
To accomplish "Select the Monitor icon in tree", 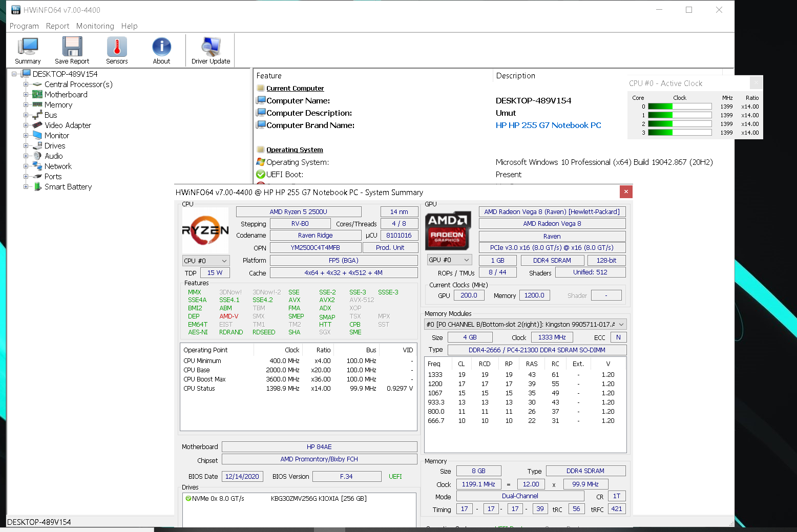I will tap(37, 136).
